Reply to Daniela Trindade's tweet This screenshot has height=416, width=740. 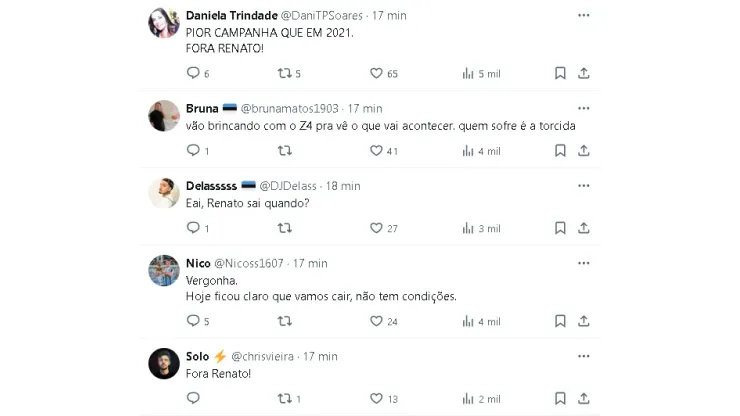(x=193, y=73)
